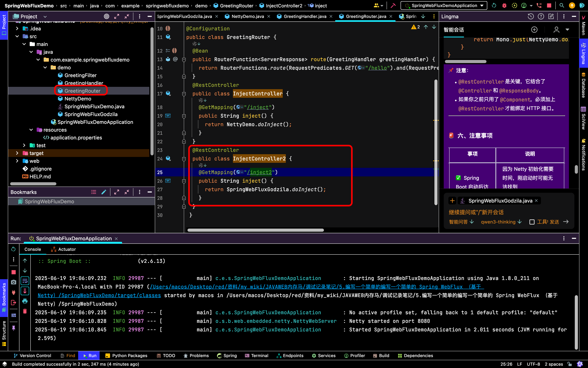Click the warning indicator showing 2 problems
Screen dimensions: 588x368
point(416,27)
